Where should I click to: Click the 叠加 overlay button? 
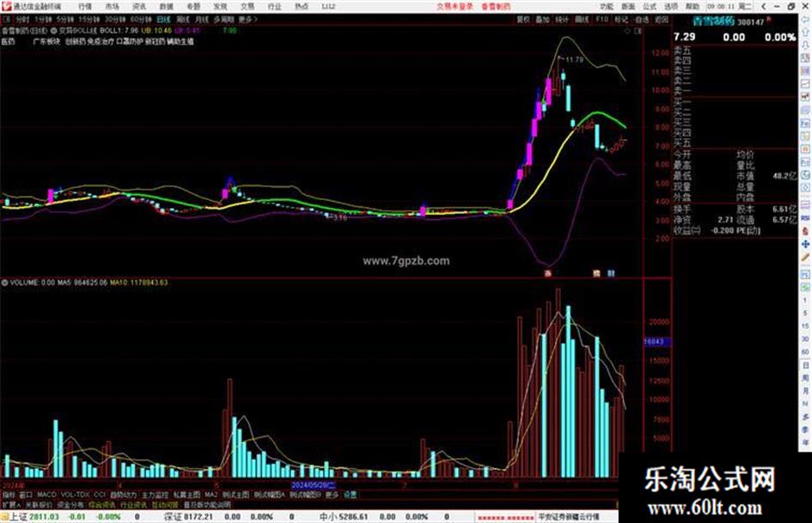click(x=542, y=19)
